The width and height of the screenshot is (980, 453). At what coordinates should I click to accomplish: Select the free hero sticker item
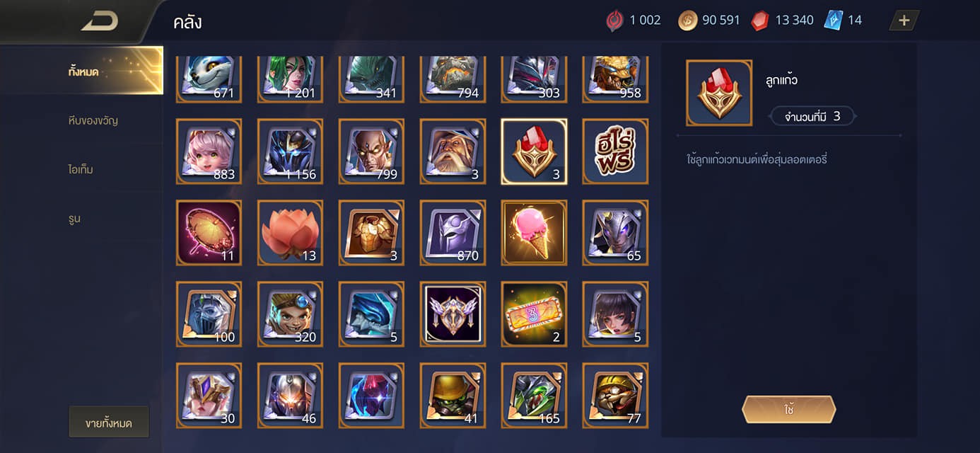click(x=615, y=151)
